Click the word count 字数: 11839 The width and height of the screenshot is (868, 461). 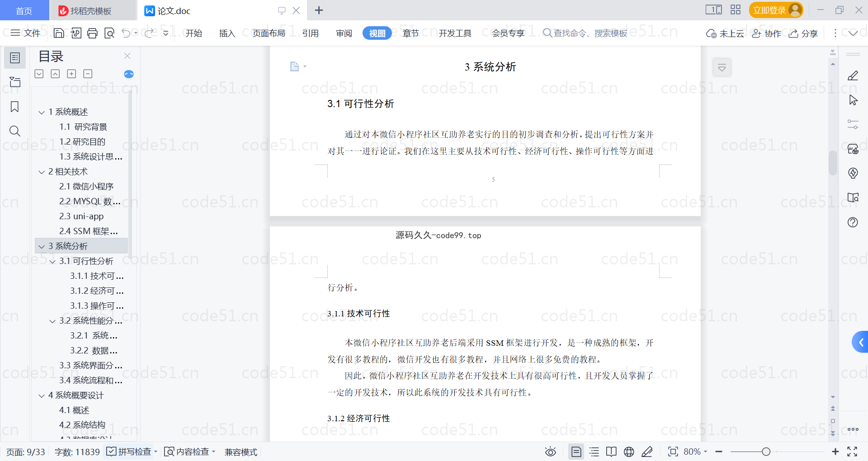tap(77, 452)
